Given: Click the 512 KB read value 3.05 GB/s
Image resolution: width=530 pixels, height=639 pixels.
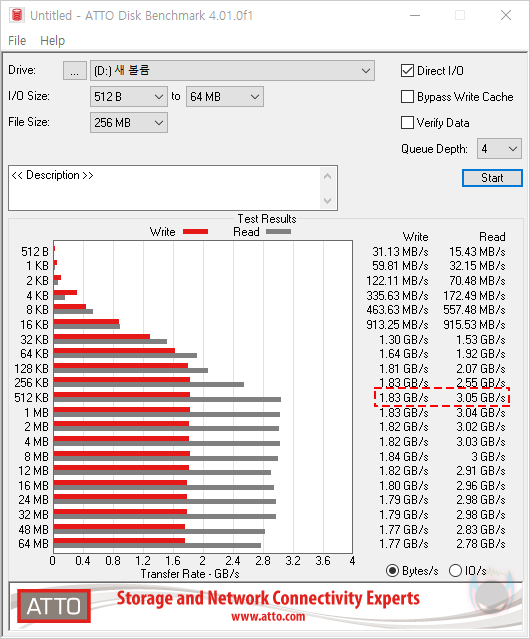Looking at the screenshot, I should tap(481, 398).
